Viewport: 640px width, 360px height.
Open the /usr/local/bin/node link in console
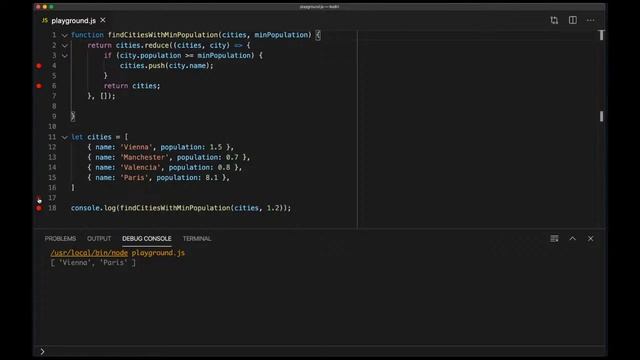[x=89, y=253]
